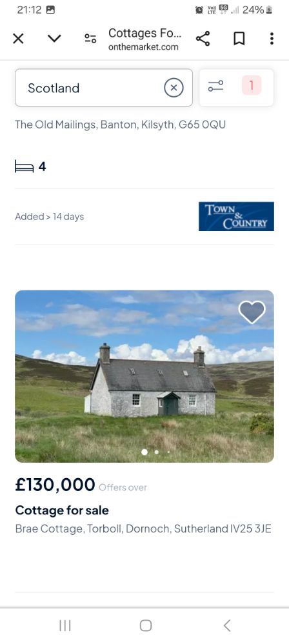The image size is (289, 644).
Task: Clear the Scotland search with the circled X
Action: 174,88
